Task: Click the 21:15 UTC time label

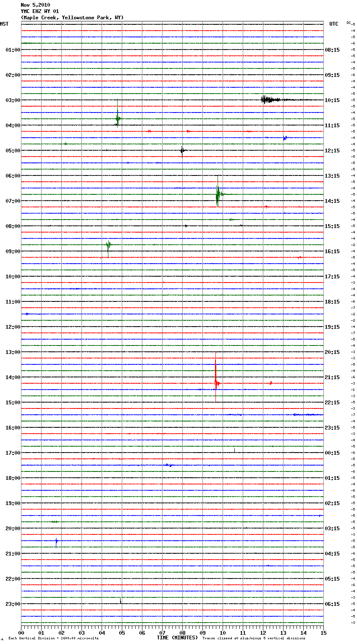Action: pyautogui.click(x=332, y=377)
